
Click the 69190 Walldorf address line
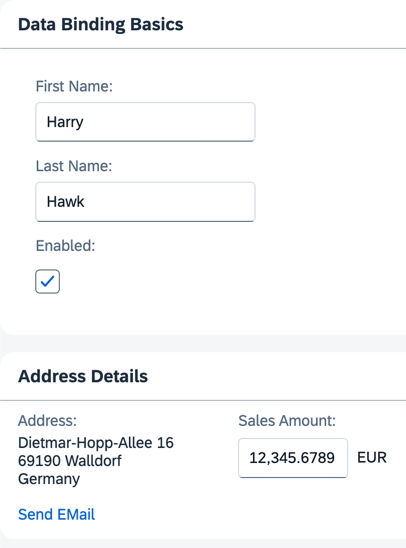click(70, 461)
